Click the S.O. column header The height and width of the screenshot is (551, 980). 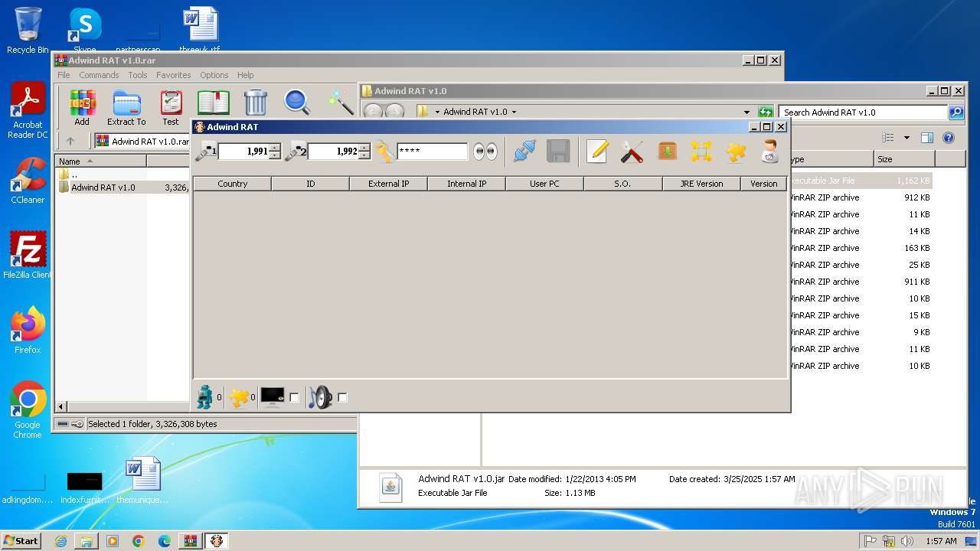(622, 184)
